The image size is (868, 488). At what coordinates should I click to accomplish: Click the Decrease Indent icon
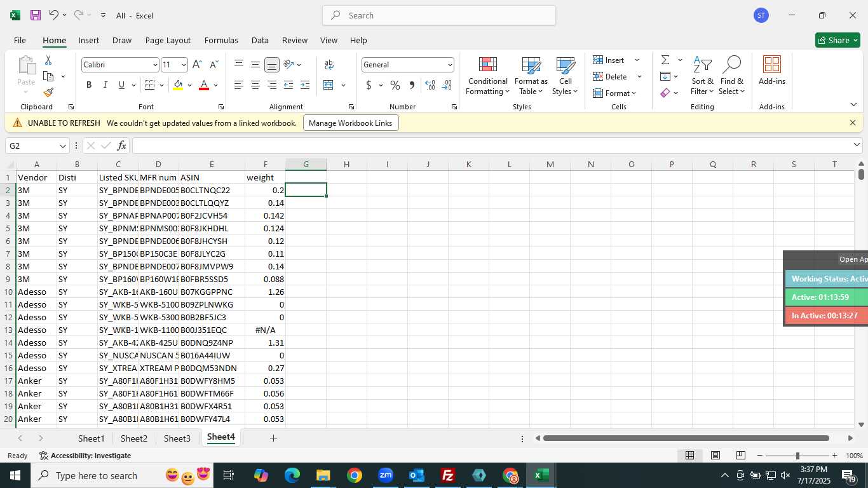coord(288,85)
